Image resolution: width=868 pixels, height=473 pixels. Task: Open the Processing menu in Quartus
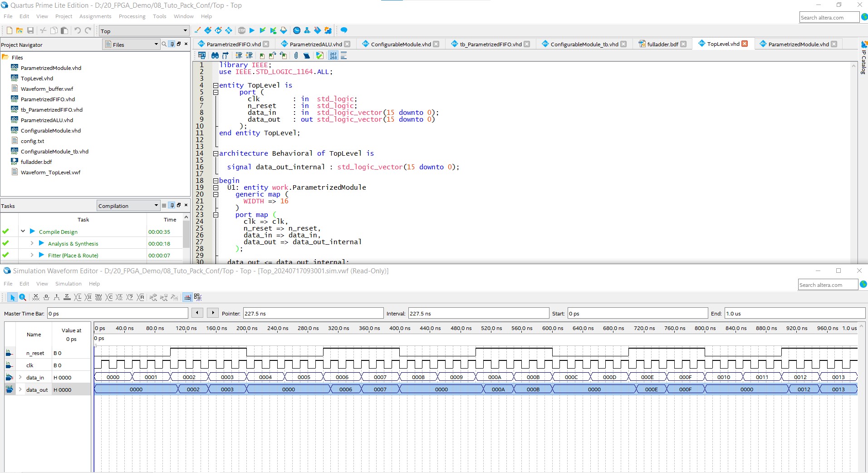tap(132, 16)
